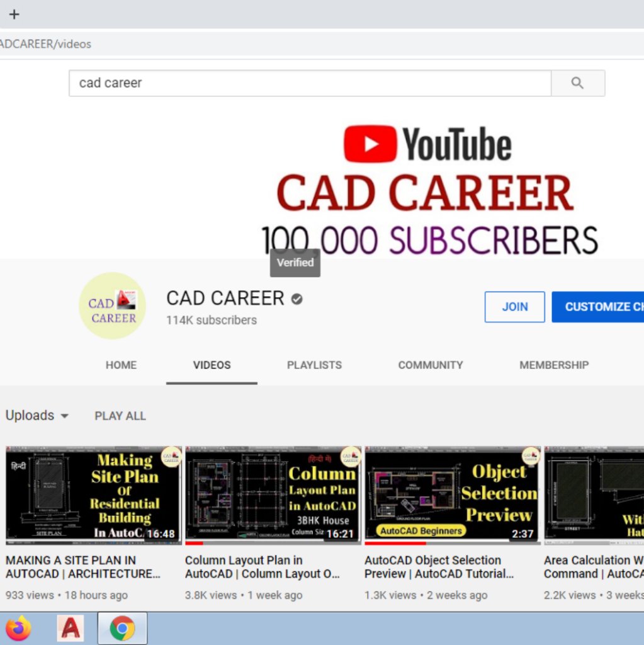Open Area Calculation video title
This screenshot has height=645, width=644.
(x=594, y=567)
